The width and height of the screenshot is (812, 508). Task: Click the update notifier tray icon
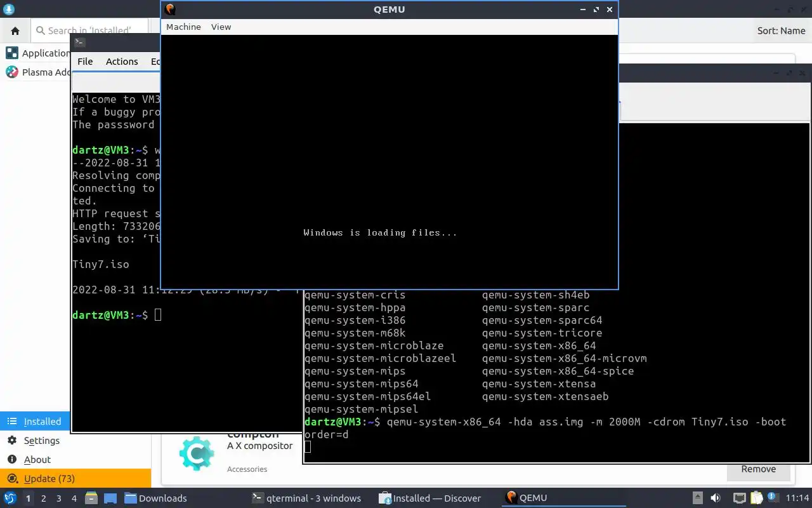(x=772, y=498)
